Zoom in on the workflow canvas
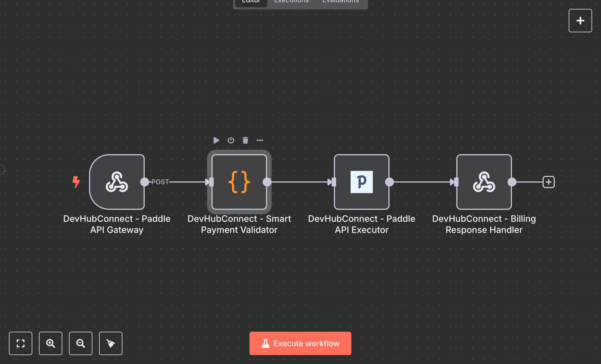The image size is (601, 364). click(51, 343)
